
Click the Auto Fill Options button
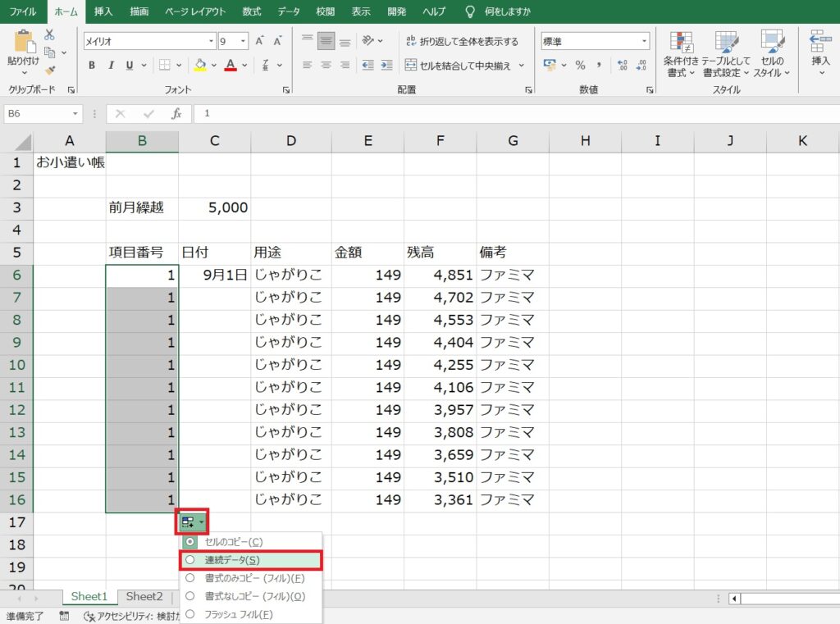192,522
